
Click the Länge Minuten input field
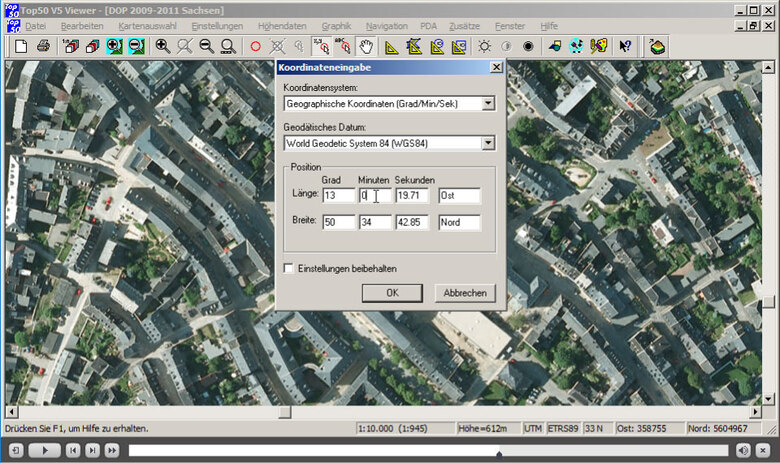coord(375,196)
